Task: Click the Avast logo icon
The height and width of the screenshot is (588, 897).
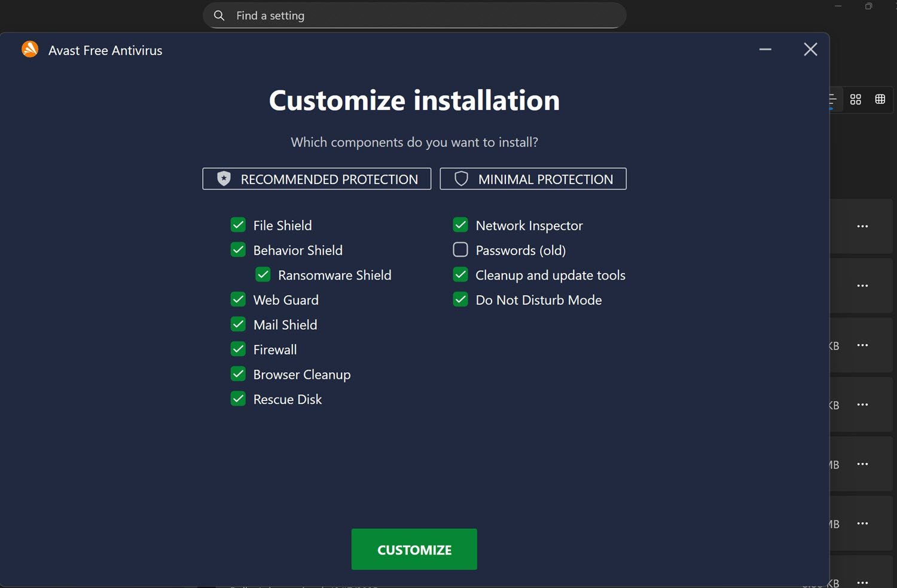Action: tap(30, 50)
